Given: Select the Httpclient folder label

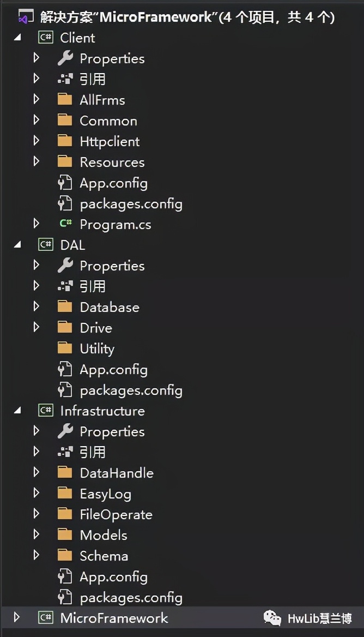Looking at the screenshot, I should [110, 141].
